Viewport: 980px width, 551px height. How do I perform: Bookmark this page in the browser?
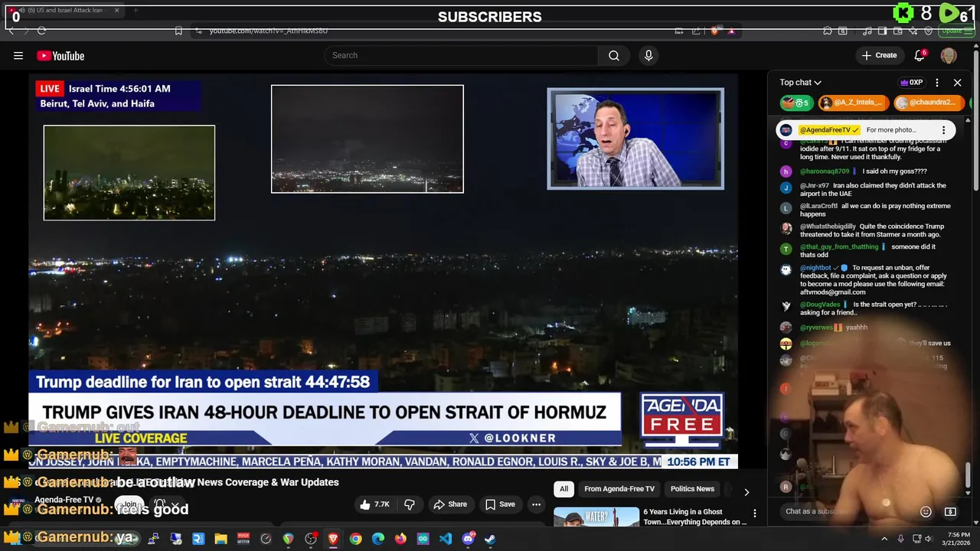point(178,31)
